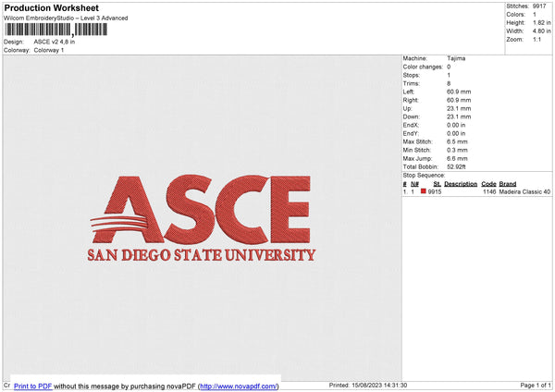The width and height of the screenshot is (555, 392).
Task: Select the Up value 23.1 mm
Action: (x=459, y=108)
